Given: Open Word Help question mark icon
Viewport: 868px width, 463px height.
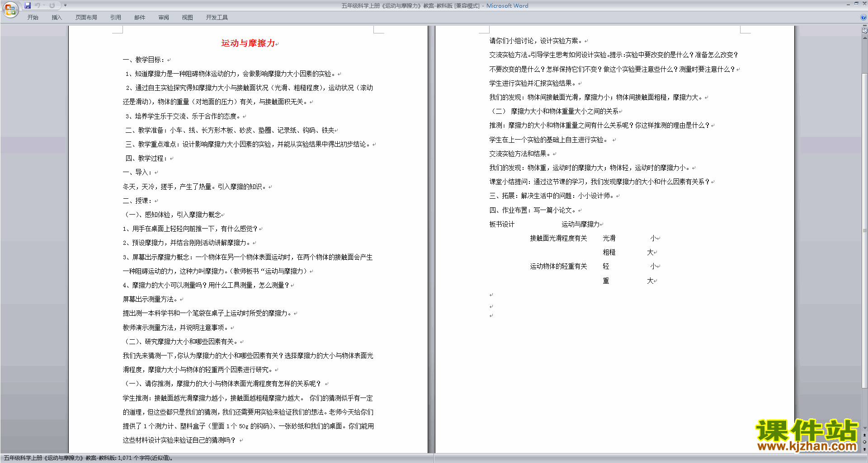Looking at the screenshot, I should pos(863,17).
